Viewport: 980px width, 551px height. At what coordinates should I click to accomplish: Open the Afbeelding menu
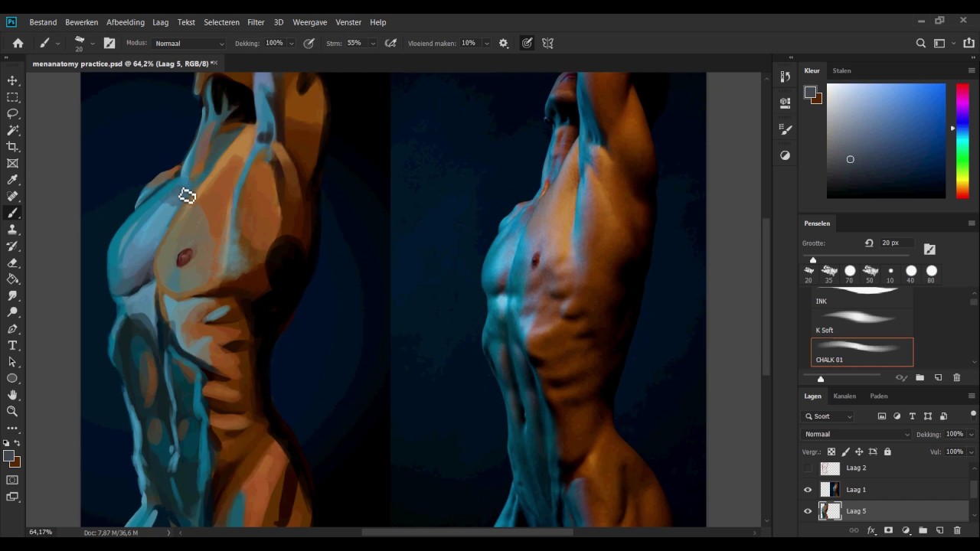[126, 22]
